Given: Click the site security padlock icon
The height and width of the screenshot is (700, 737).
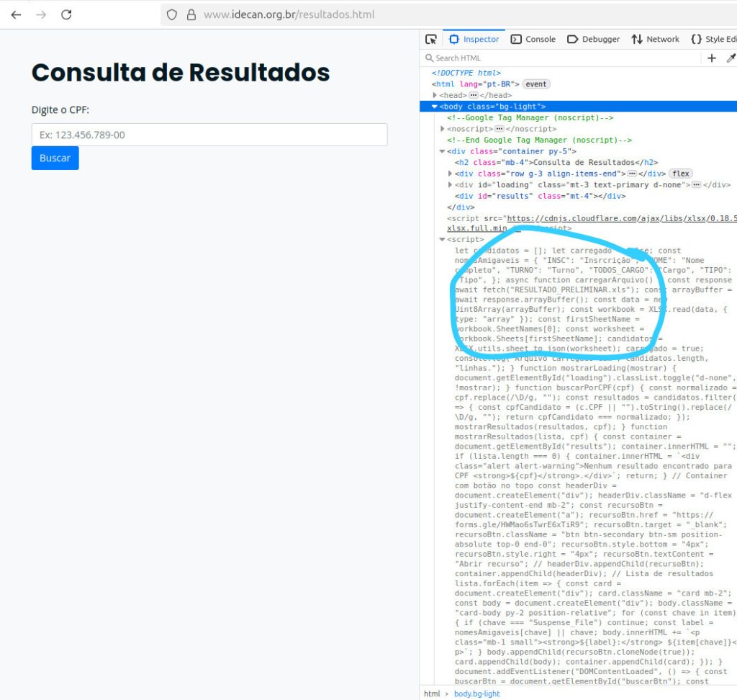Looking at the screenshot, I should (x=191, y=14).
